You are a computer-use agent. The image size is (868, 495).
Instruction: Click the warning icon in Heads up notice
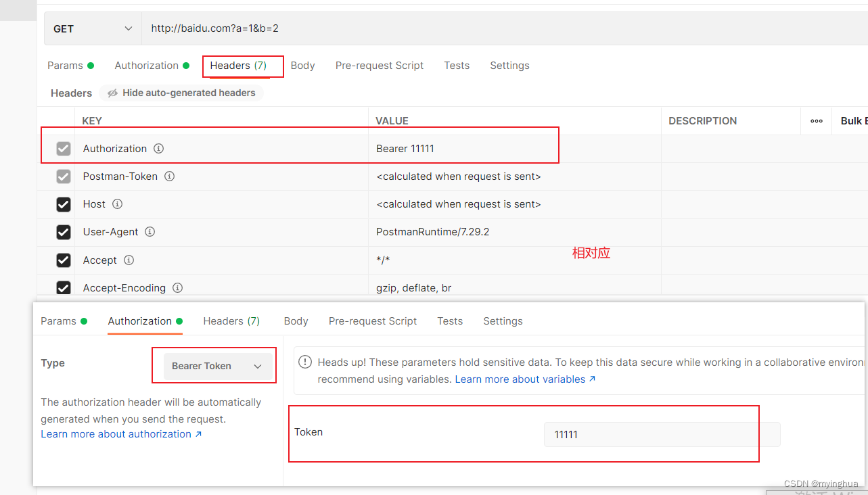pyautogui.click(x=305, y=362)
